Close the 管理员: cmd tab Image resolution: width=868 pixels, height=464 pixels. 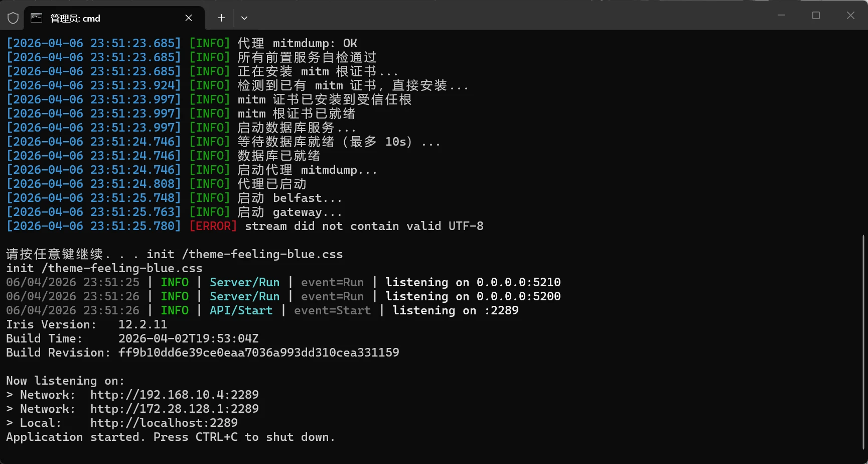189,18
